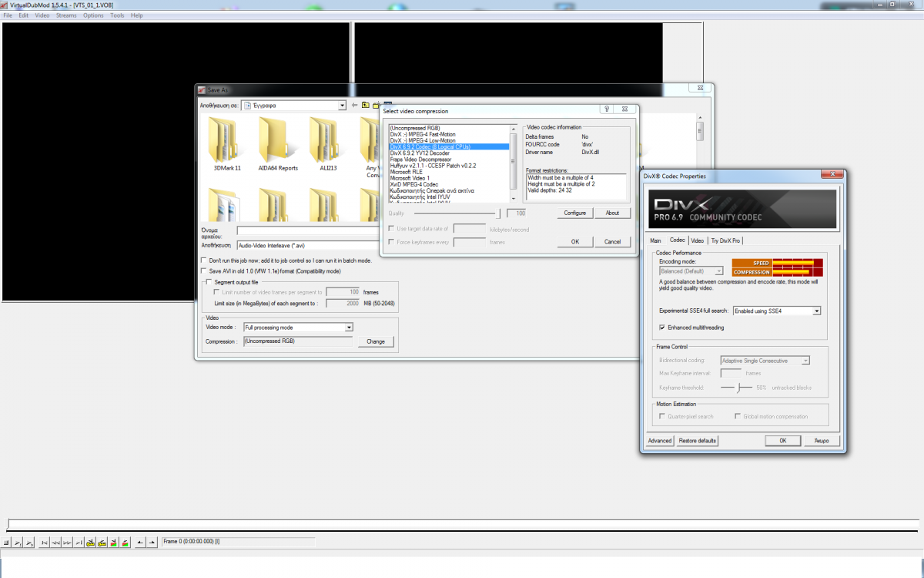Open the Streams menu
Image resolution: width=924 pixels, height=578 pixels.
click(x=66, y=15)
